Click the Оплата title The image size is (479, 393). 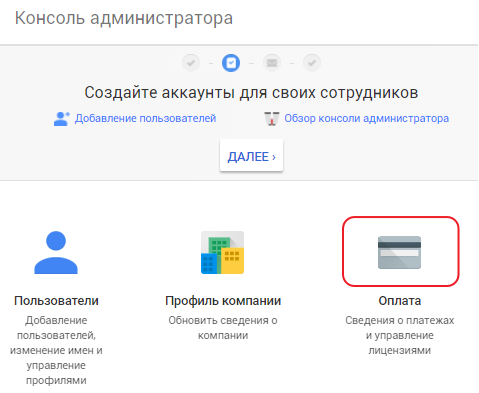point(399,301)
